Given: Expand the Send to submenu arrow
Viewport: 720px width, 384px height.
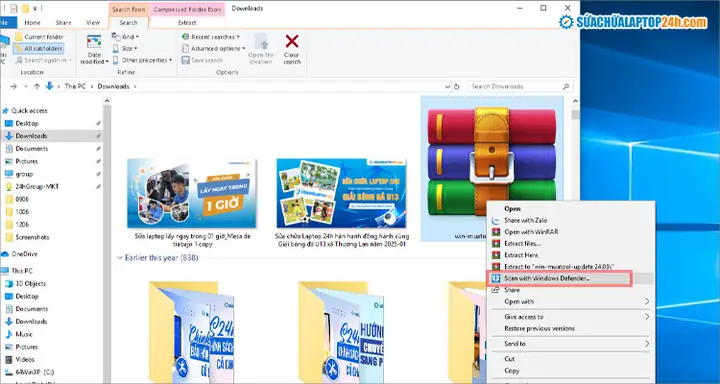Looking at the screenshot, I should tap(647, 344).
